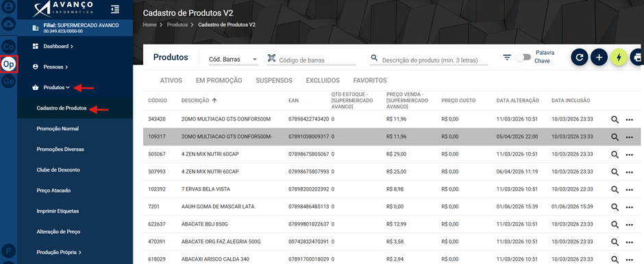Toggle the Palavra Chave switch
Viewport: 644px width, 264px height.
523,58
